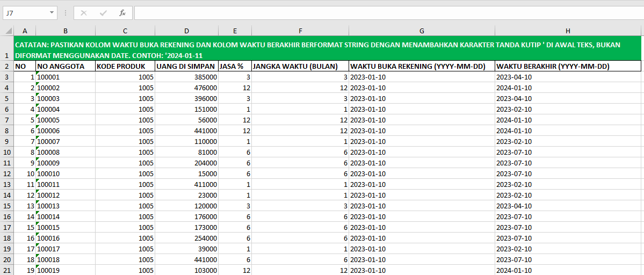Select cell containing 100019

click(66, 271)
